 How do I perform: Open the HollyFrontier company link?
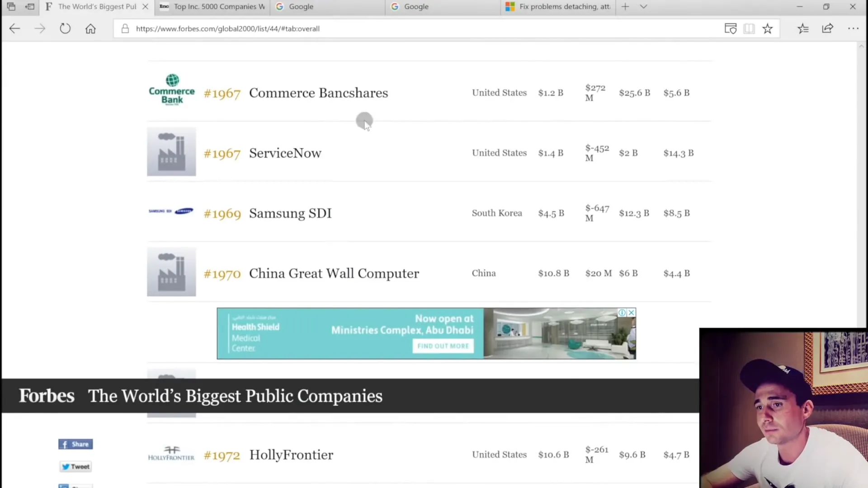(x=291, y=455)
